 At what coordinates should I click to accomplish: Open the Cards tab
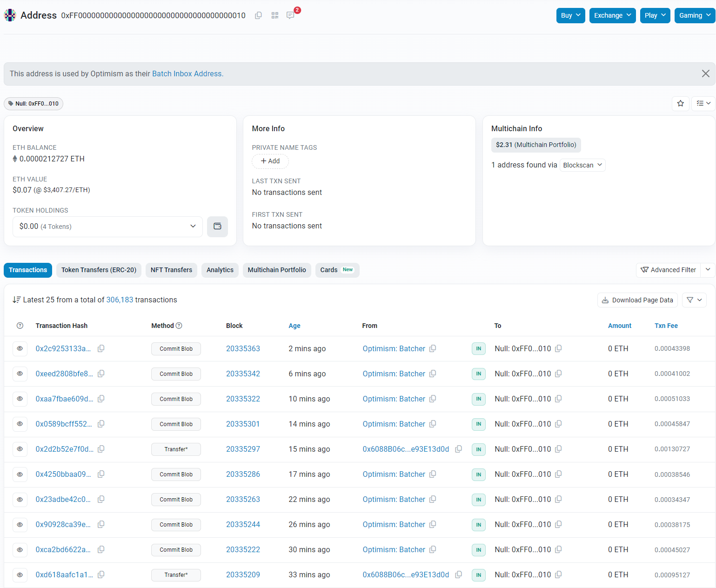point(337,270)
